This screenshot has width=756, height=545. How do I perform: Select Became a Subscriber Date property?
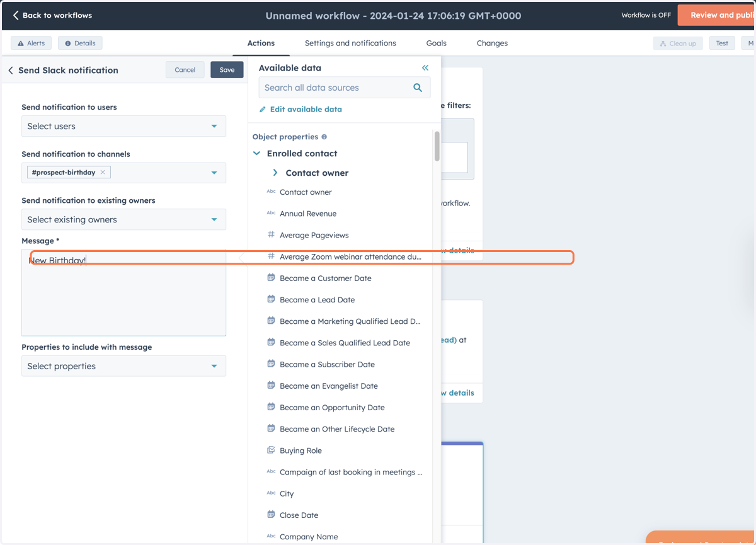coord(327,364)
